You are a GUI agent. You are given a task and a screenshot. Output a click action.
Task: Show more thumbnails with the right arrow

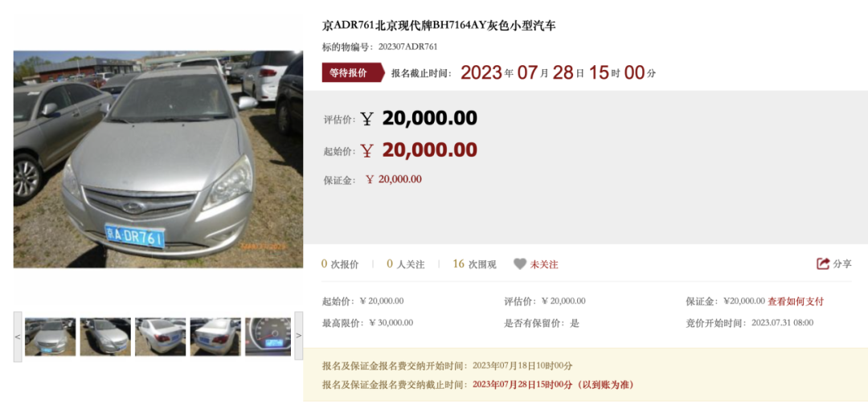click(x=298, y=337)
